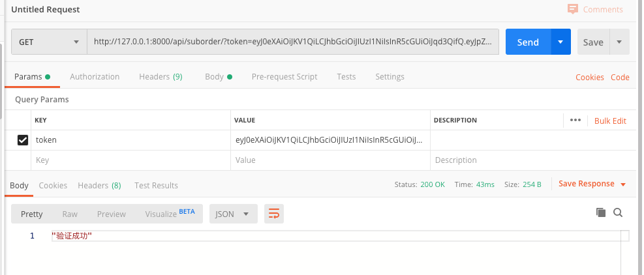This screenshot has height=275, width=644.
Task: Switch to Preview response view
Action: (112, 214)
